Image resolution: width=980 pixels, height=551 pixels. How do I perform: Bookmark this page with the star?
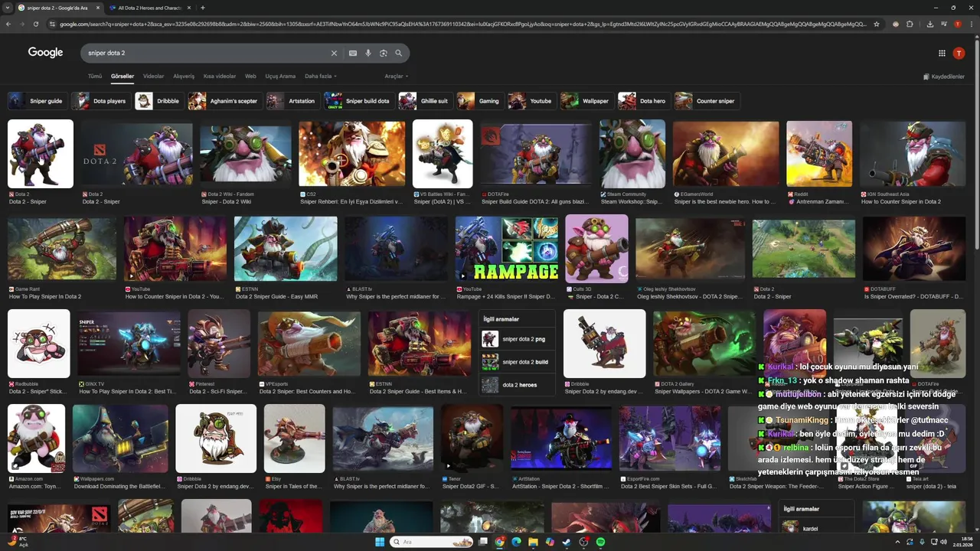tap(877, 24)
